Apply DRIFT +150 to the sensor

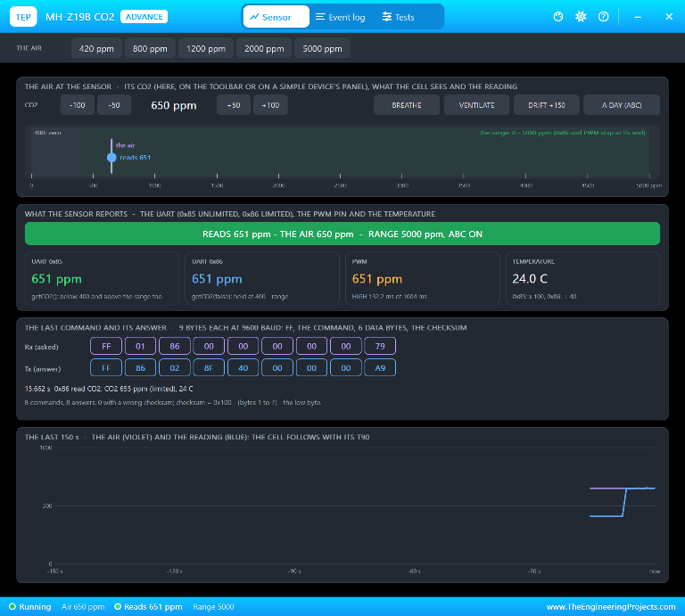pyautogui.click(x=547, y=105)
